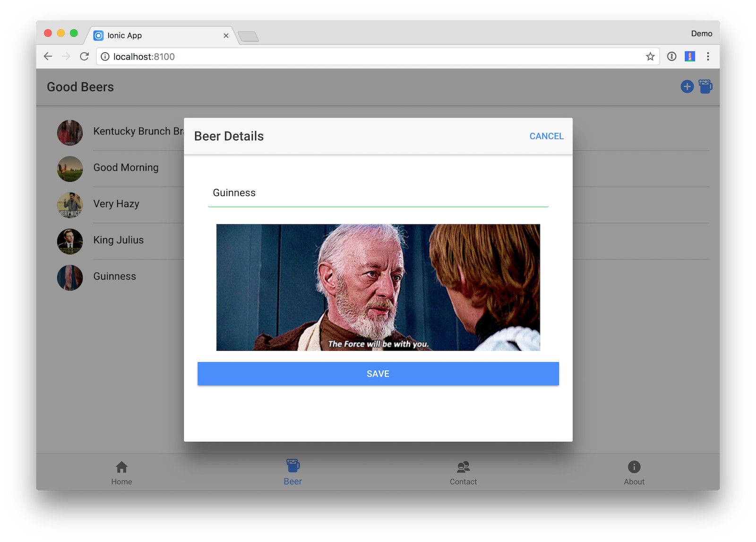The image size is (756, 542).
Task: Save the beer details
Action: 378,374
